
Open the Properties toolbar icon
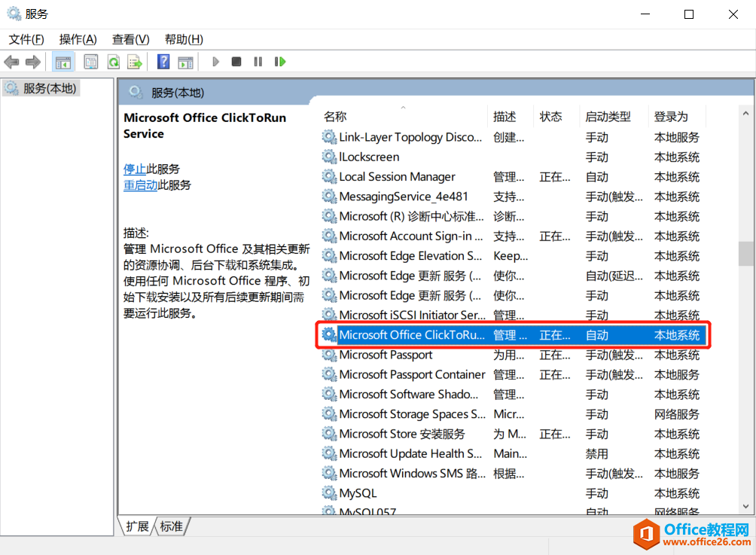point(90,62)
